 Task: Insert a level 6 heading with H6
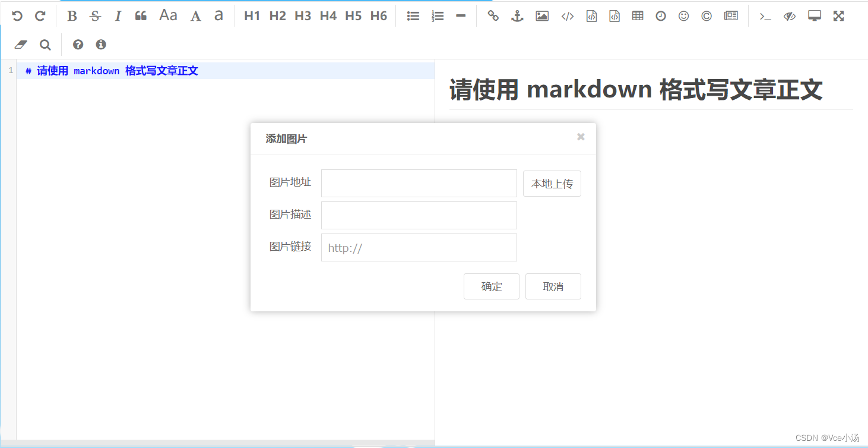[379, 16]
